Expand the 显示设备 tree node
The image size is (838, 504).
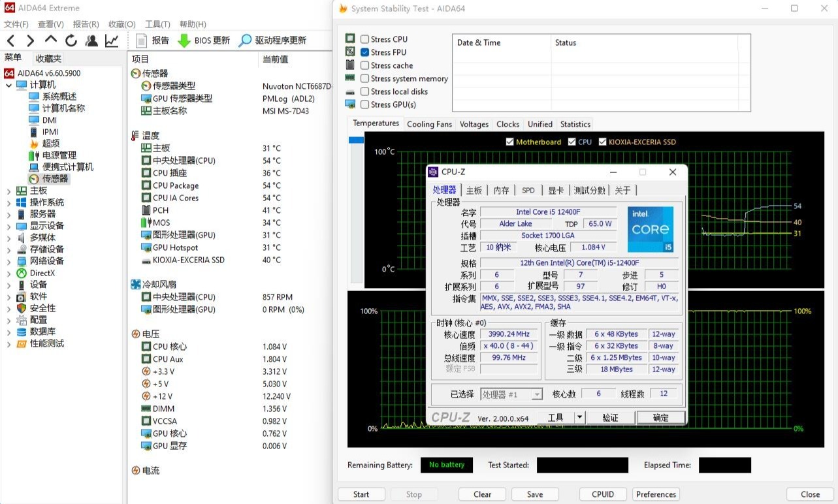tap(8, 226)
